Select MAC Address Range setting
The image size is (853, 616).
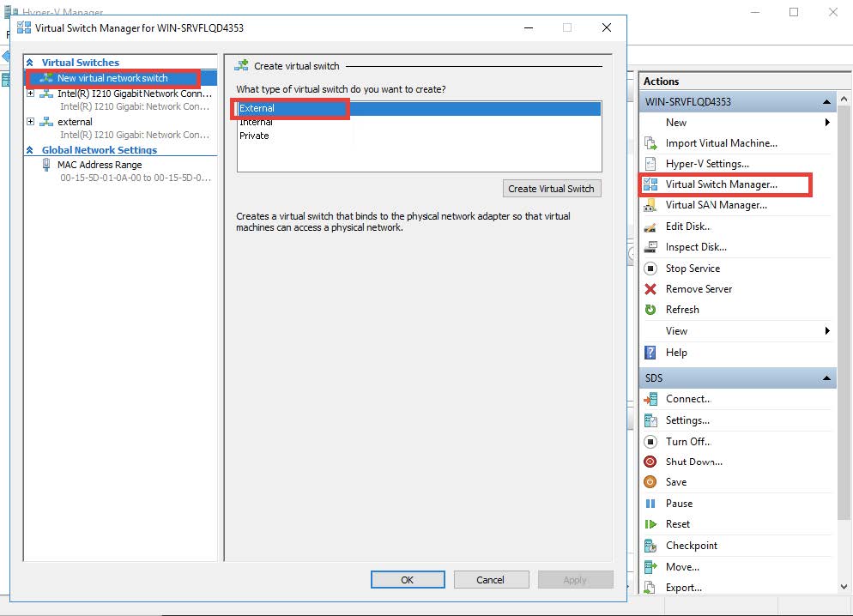[99, 165]
